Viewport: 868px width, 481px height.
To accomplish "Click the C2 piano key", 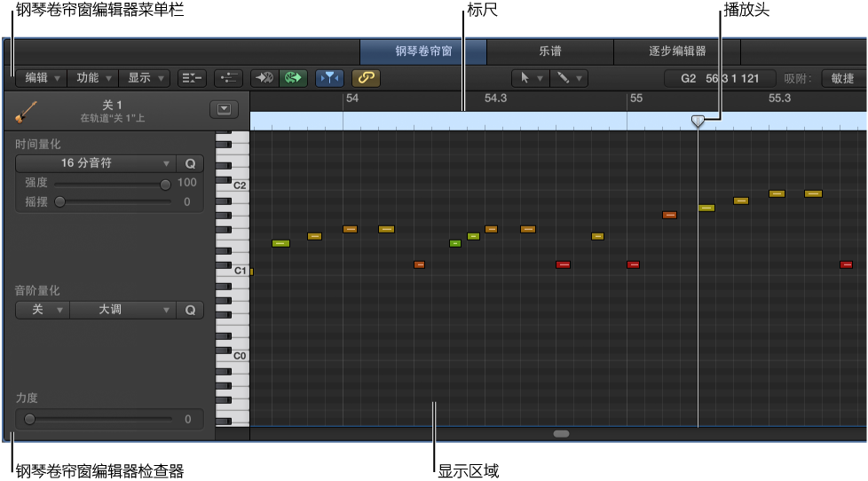I will click(x=240, y=185).
